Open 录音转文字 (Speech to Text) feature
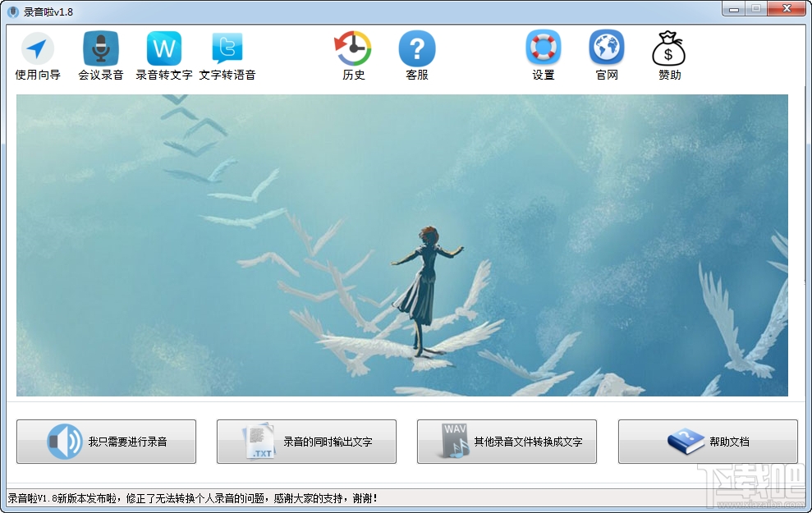This screenshot has height=513, width=812. coord(163,53)
